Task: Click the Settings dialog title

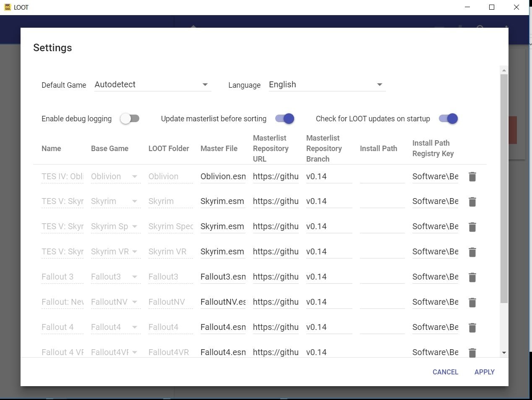Action: (52, 48)
